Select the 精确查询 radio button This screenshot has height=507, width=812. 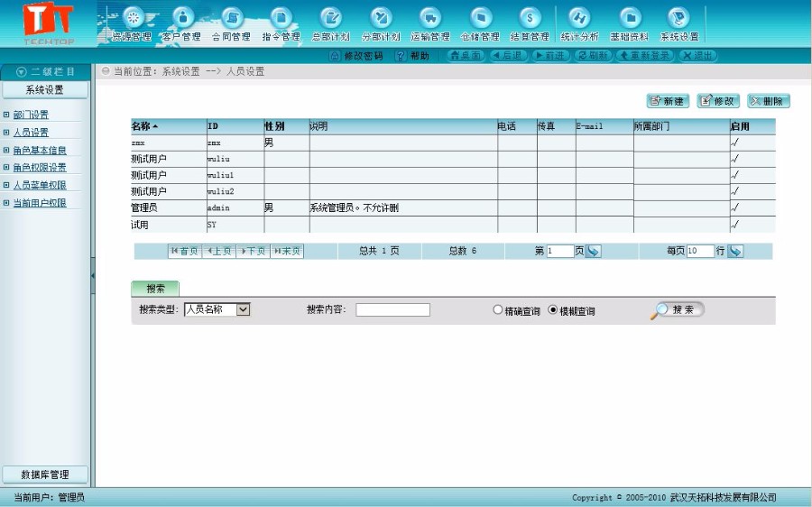coord(497,310)
